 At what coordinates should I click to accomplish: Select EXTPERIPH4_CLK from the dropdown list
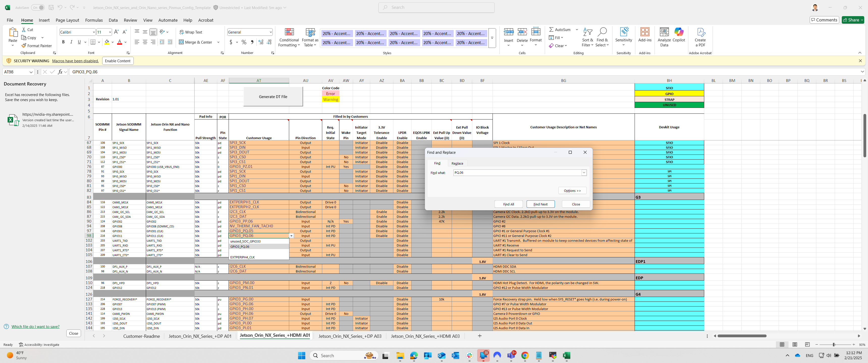point(259,257)
